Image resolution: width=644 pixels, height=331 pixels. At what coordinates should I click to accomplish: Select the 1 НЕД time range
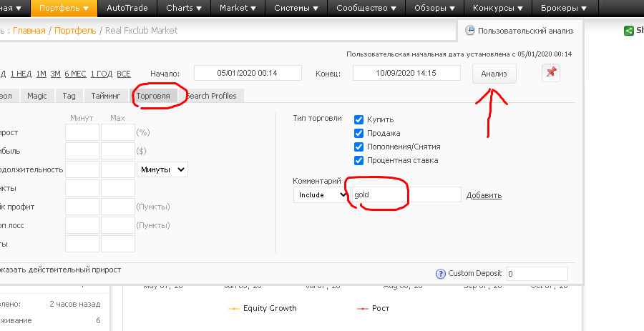pyautogui.click(x=21, y=74)
